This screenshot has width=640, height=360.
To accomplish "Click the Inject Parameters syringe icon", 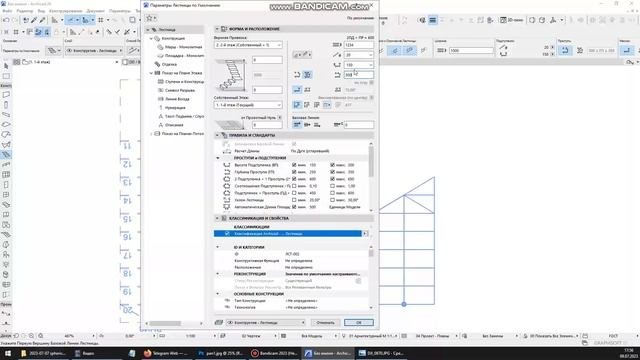I will pos(42,20).
